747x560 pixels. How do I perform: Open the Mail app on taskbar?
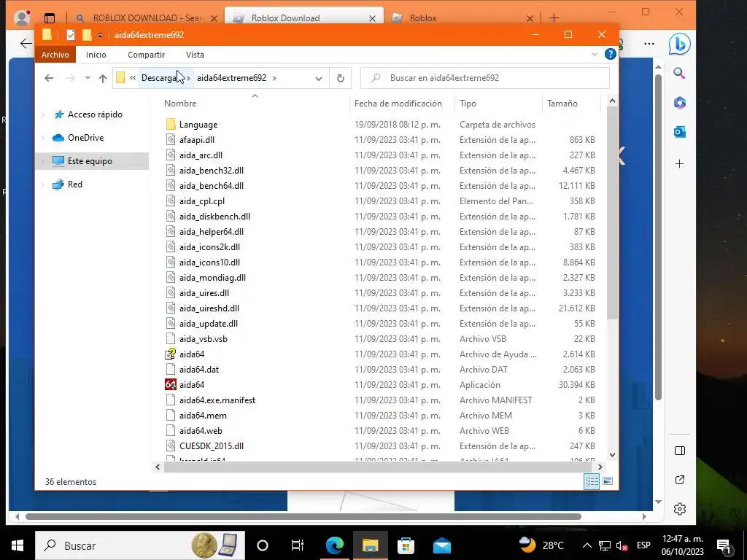[x=441, y=545]
